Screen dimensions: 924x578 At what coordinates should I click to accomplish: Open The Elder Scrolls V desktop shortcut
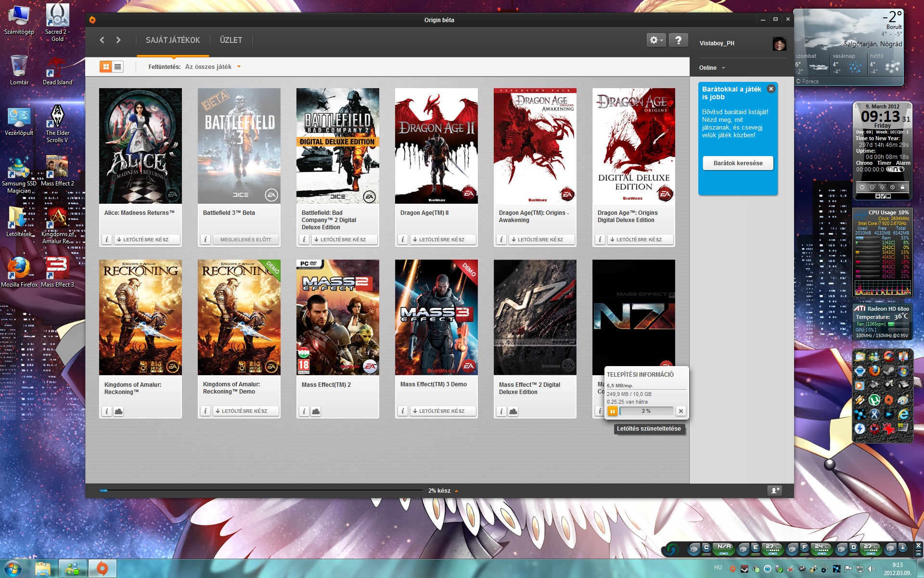click(x=57, y=124)
